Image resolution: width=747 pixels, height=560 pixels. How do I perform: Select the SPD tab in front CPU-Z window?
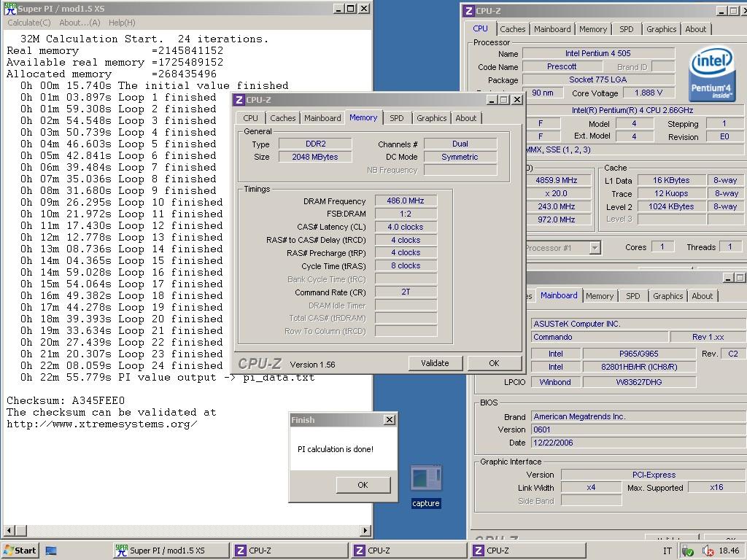[396, 118]
